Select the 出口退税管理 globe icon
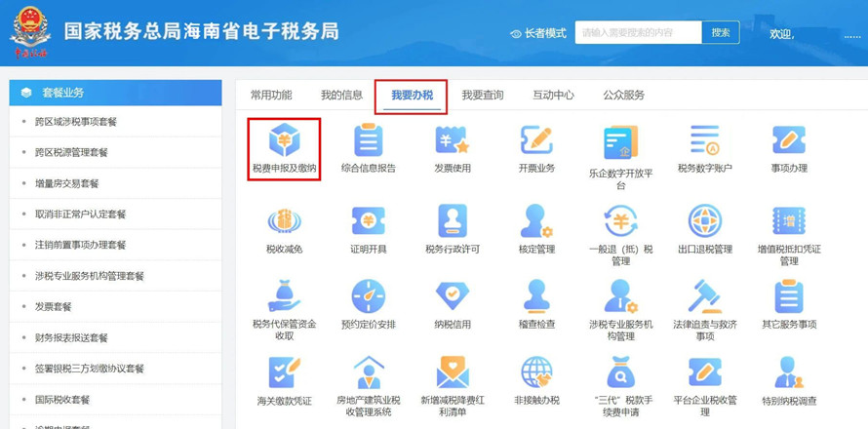This screenshot has width=868, height=429. click(x=705, y=221)
